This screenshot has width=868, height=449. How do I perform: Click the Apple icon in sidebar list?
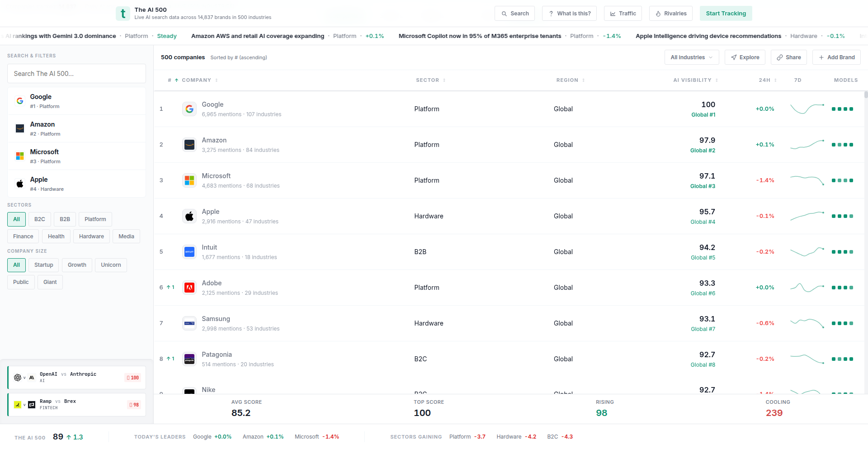coord(20,184)
